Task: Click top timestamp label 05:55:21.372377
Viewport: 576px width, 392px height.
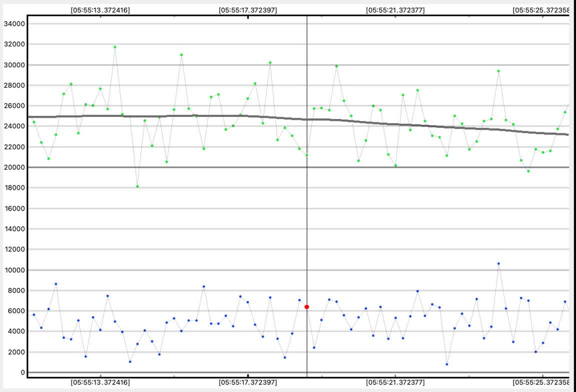Action: [x=395, y=9]
